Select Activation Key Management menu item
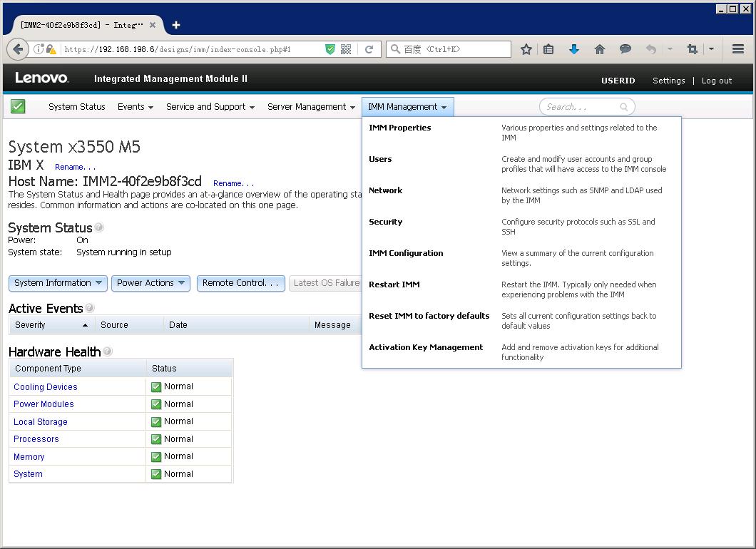Image resolution: width=756 pixels, height=549 pixels. point(426,347)
